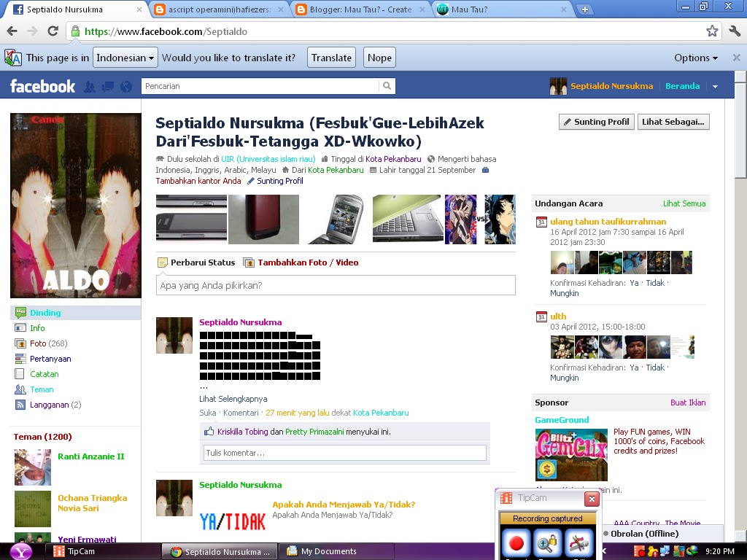
Task: Click the Tulis komentar... field
Action: (x=345, y=452)
